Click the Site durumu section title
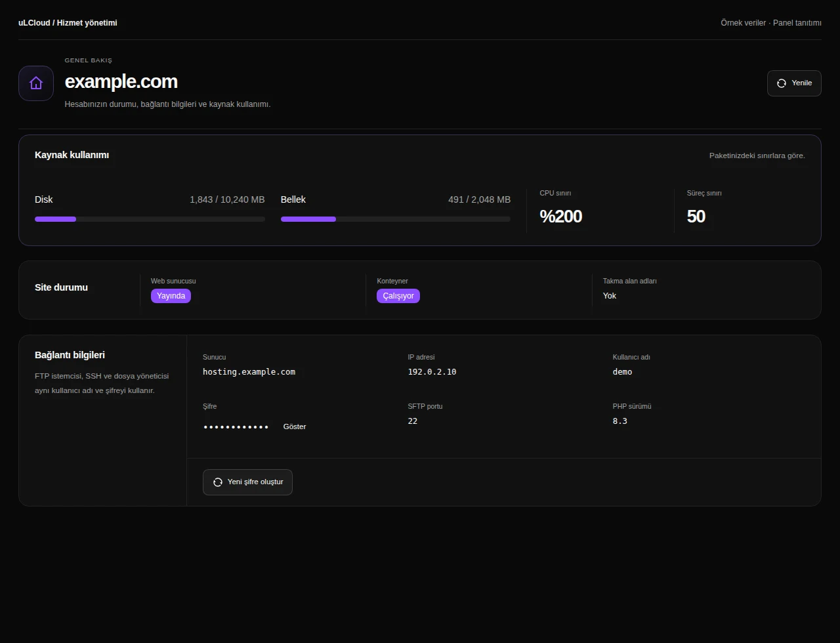This screenshot has height=643, width=840. pyautogui.click(x=61, y=287)
